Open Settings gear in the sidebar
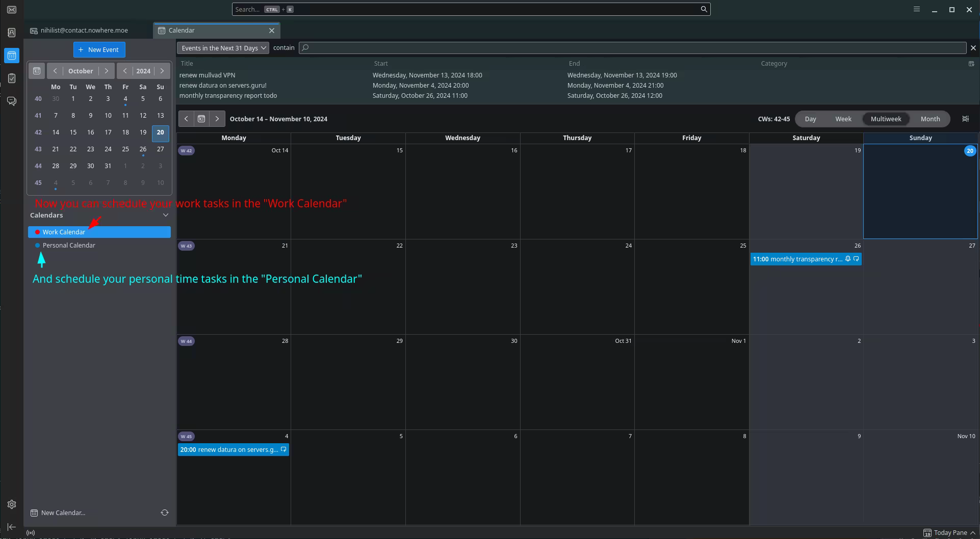The image size is (980, 539). click(12, 504)
